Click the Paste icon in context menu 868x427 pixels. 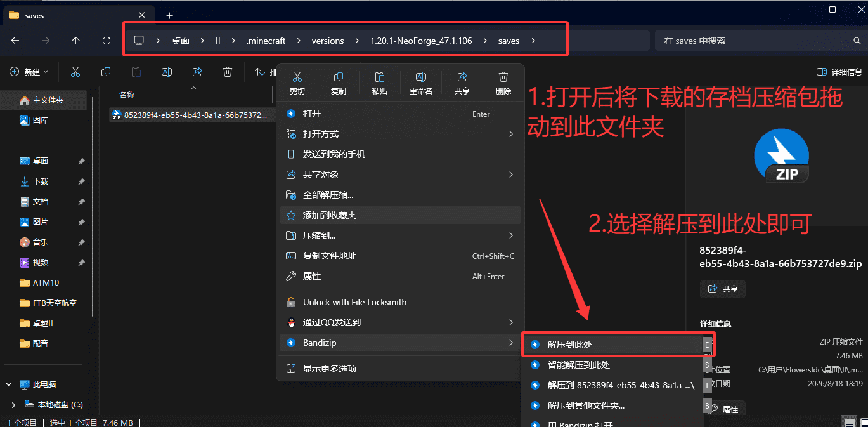coord(379,77)
